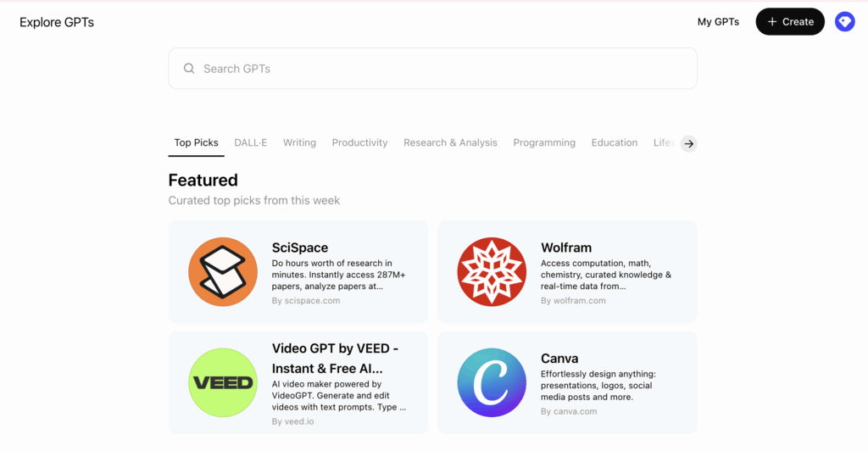Open the SciSpace title link
This screenshot has height=451, width=868.
pos(300,248)
